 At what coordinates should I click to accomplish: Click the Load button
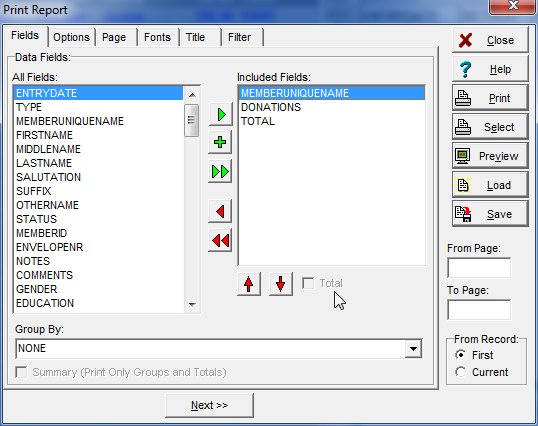(x=490, y=185)
